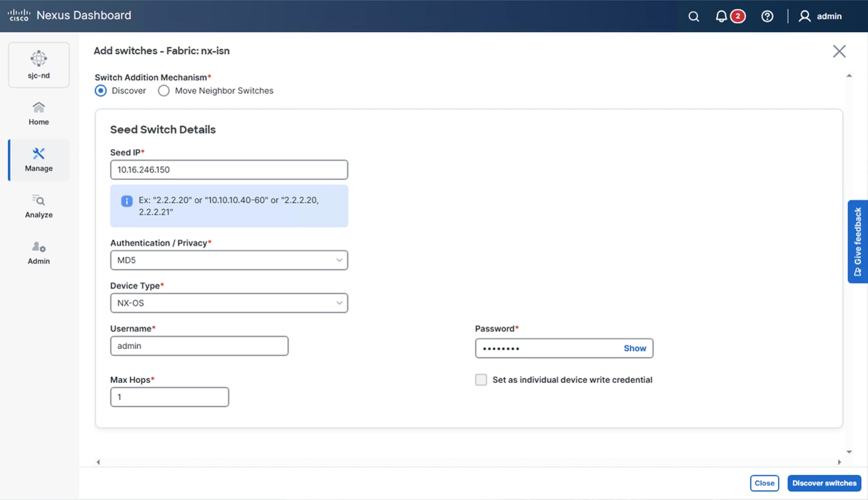The height and width of the screenshot is (500, 868).
Task: Click the Seed IP input field
Action: [x=229, y=170]
